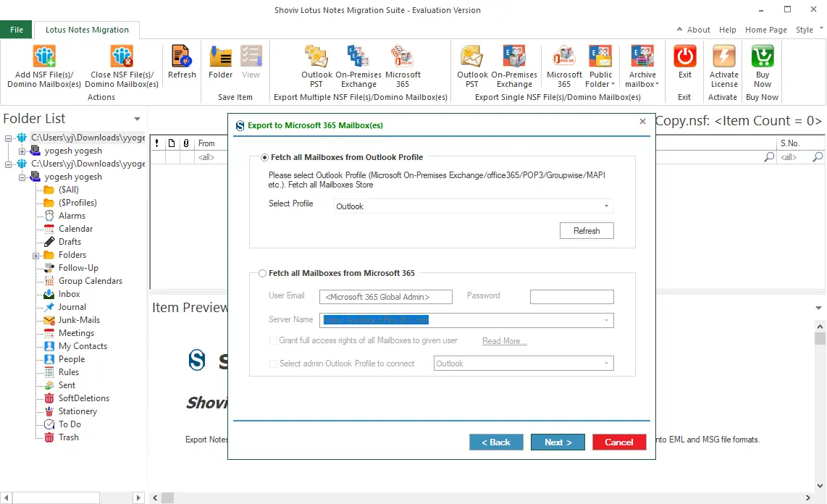The image size is (827, 504).
Task: Expand the Folders tree node
Action: 36,256
